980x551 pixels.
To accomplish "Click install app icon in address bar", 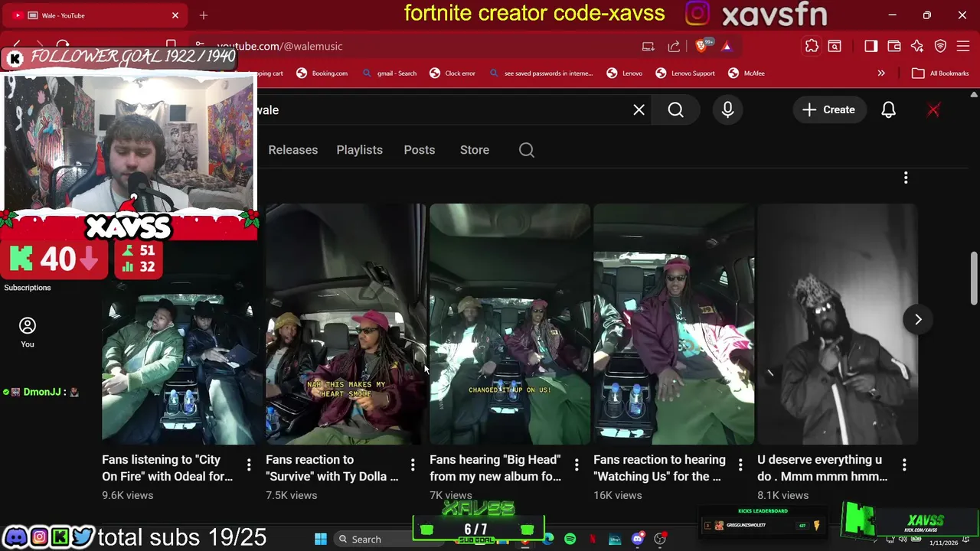I will pos(648,47).
